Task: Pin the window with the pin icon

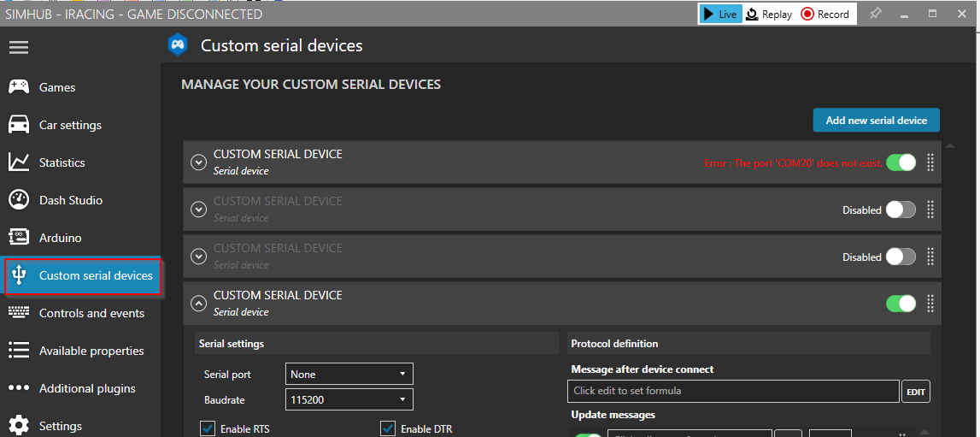Action: 875,14
